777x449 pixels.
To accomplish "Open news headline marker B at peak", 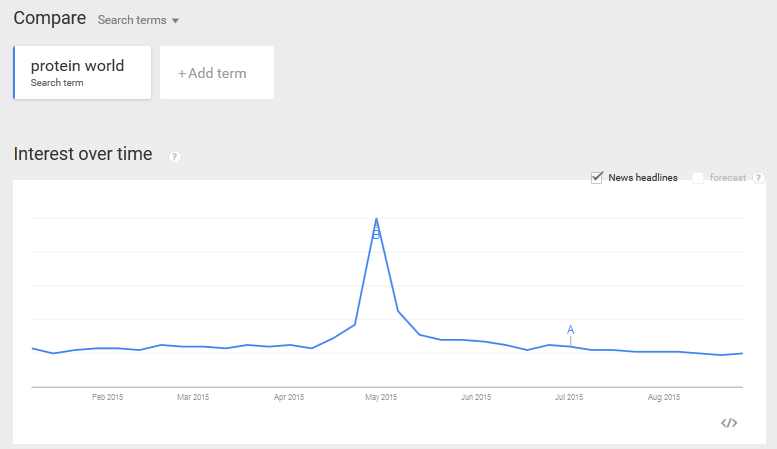I will coord(376,234).
